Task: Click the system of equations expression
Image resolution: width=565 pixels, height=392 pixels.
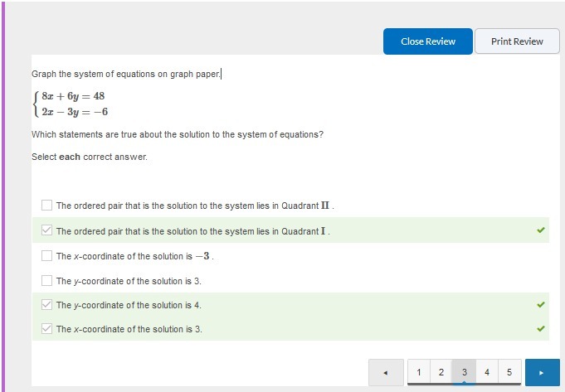Action: click(70, 104)
